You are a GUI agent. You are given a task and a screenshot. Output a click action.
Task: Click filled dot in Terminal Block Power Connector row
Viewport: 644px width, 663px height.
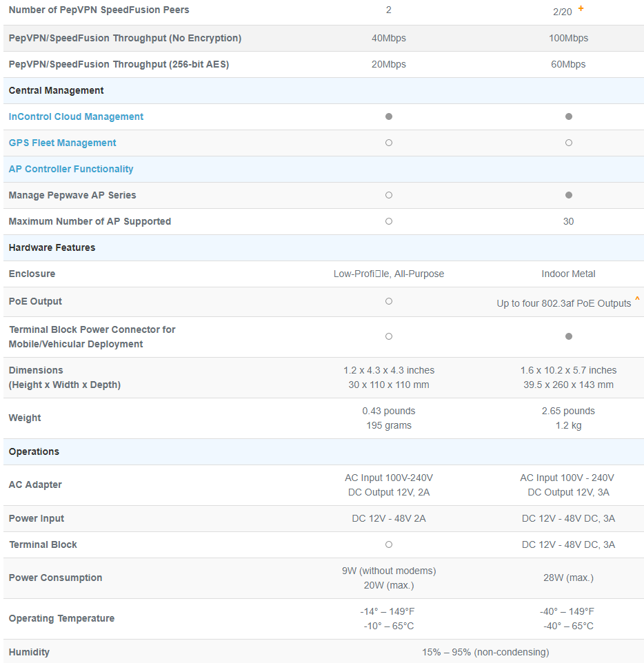tap(568, 336)
